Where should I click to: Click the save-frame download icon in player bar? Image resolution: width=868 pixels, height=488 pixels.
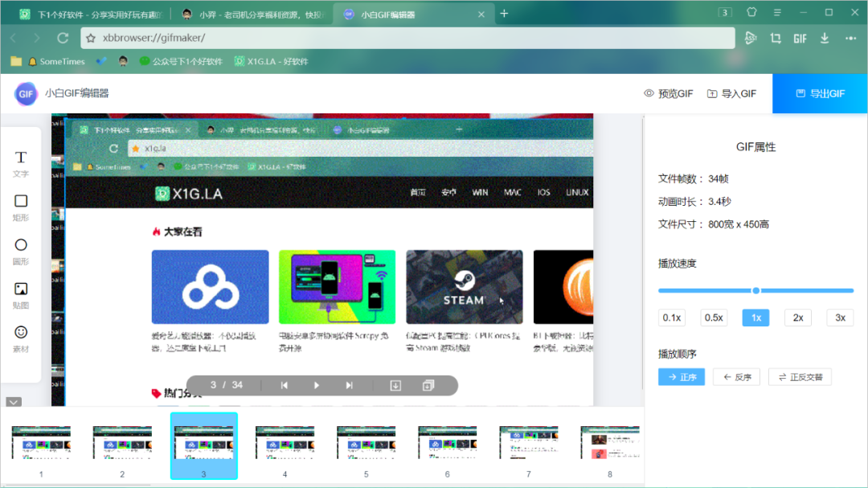395,386
